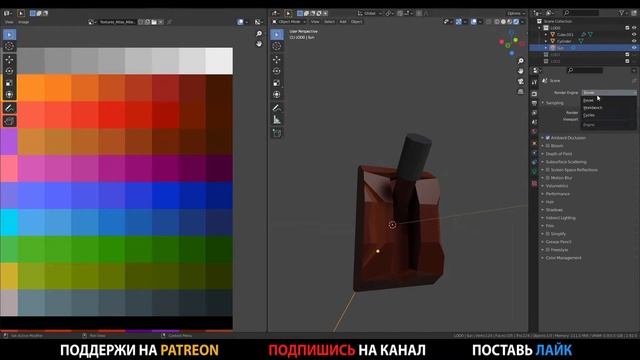This screenshot has height=360, width=640.
Task: Disable the Ambient Occlusion checkbox
Action: [548, 138]
